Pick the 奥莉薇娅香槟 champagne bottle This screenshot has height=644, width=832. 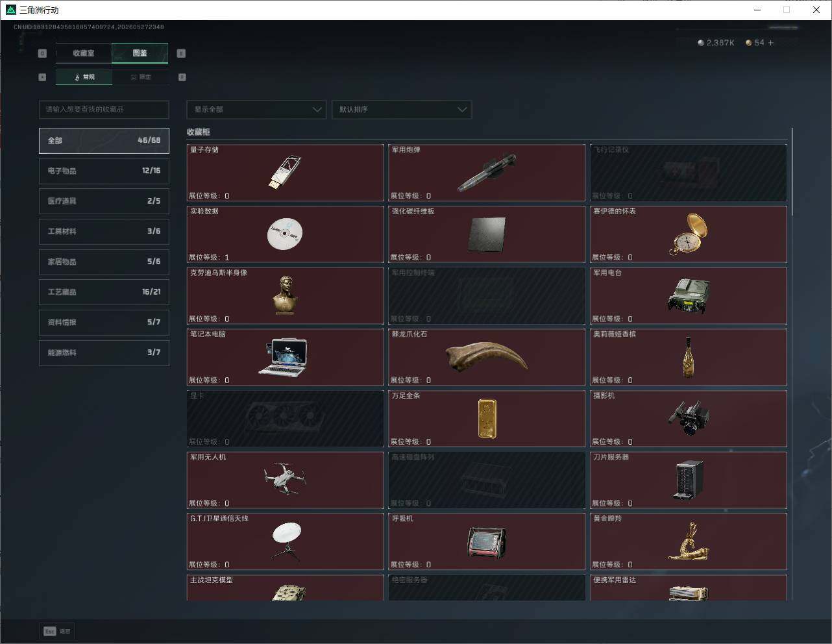coord(688,357)
